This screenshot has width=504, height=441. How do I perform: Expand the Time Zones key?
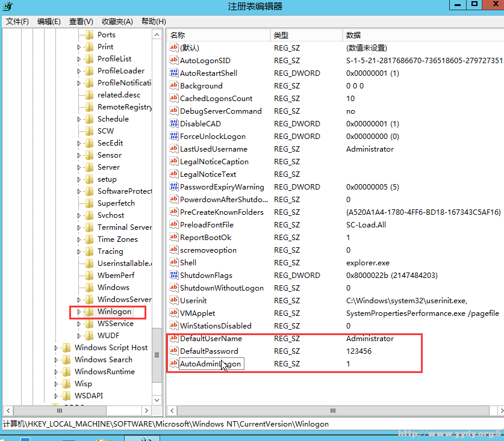[79, 239]
